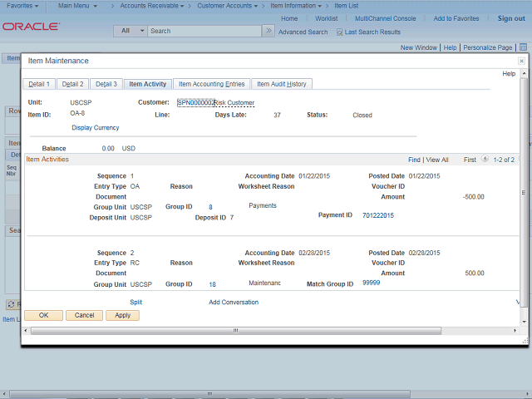Image resolution: width=532 pixels, height=399 pixels.
Task: Open the Display Currency link
Action: [95, 128]
